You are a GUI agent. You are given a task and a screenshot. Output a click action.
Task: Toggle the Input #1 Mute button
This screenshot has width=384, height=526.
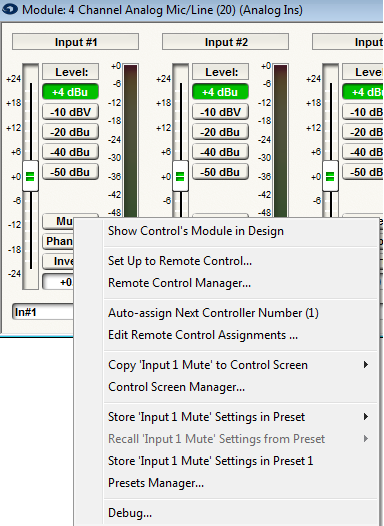[58, 221]
